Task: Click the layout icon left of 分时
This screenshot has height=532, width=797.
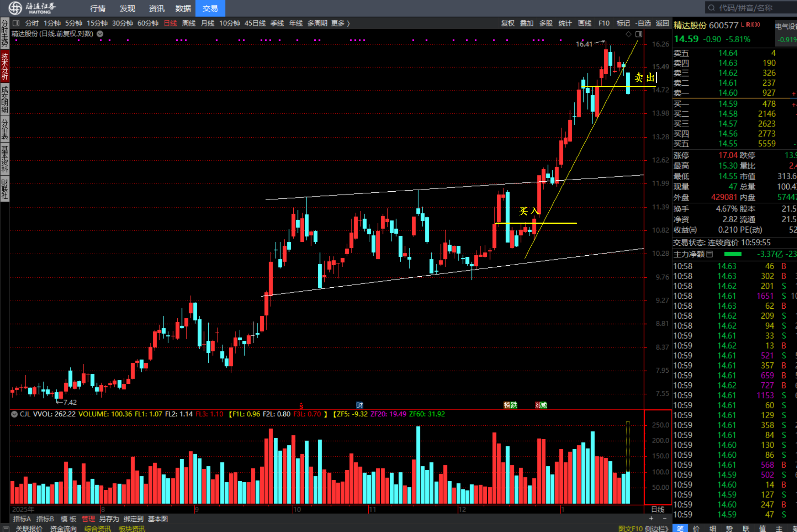Action: tap(16, 23)
